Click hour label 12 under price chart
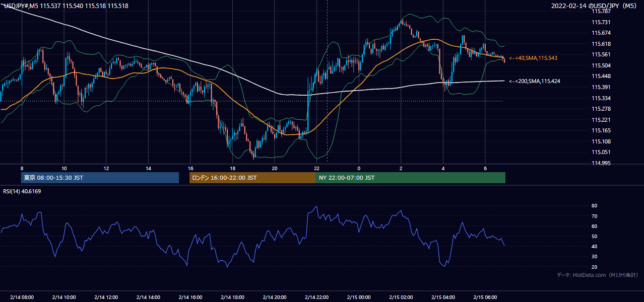The image size is (644, 302). [x=106, y=168]
